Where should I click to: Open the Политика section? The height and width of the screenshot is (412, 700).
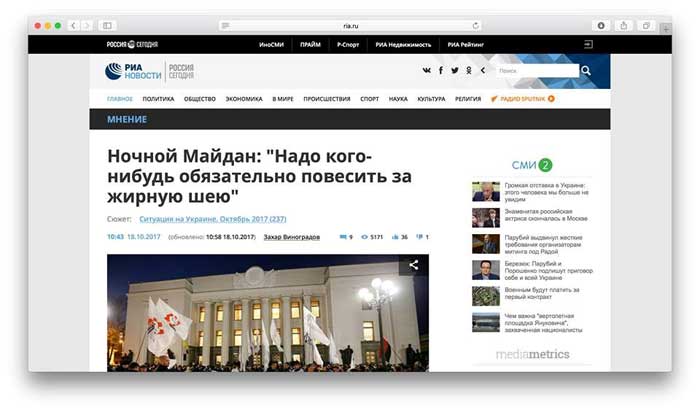(158, 99)
